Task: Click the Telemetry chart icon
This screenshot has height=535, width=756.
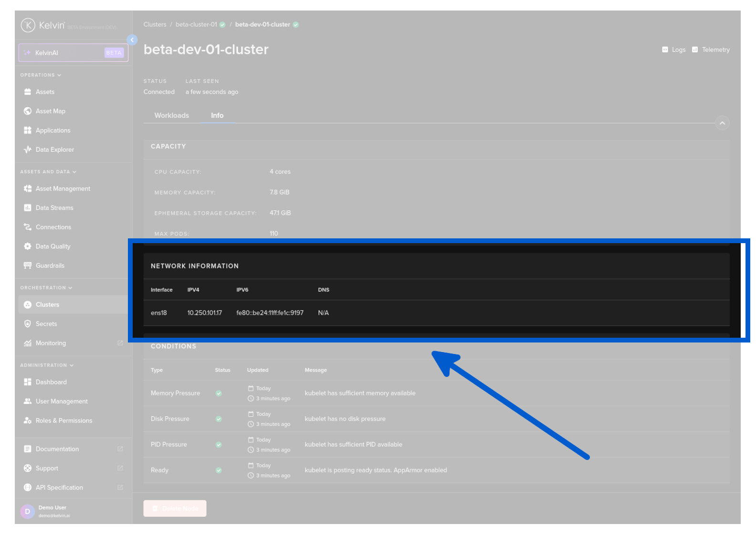Action: tap(695, 50)
